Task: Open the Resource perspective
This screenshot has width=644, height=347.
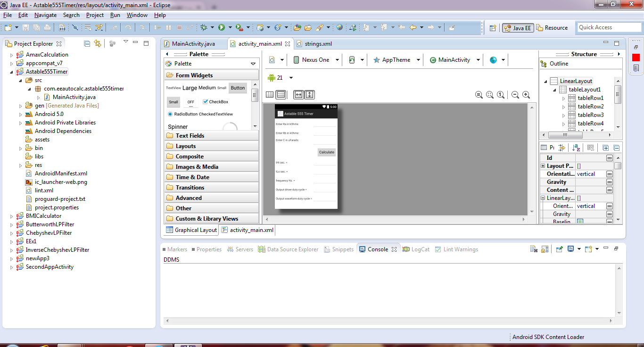Action: pos(552,28)
